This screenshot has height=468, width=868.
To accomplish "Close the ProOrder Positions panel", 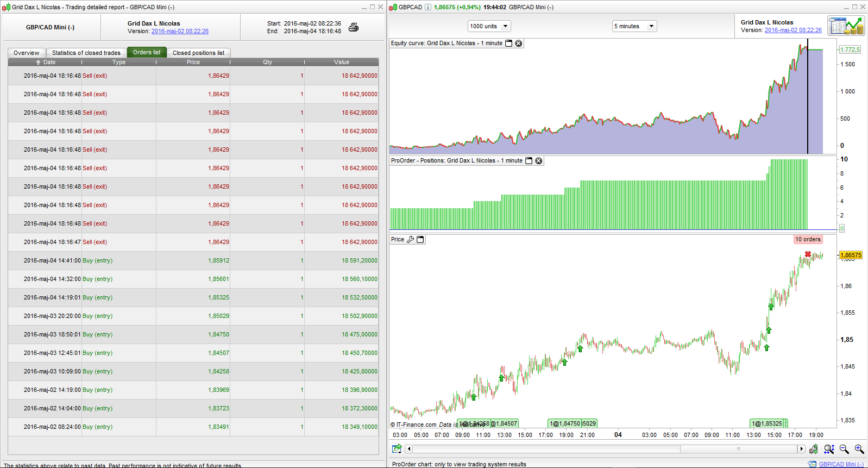I will [x=539, y=161].
